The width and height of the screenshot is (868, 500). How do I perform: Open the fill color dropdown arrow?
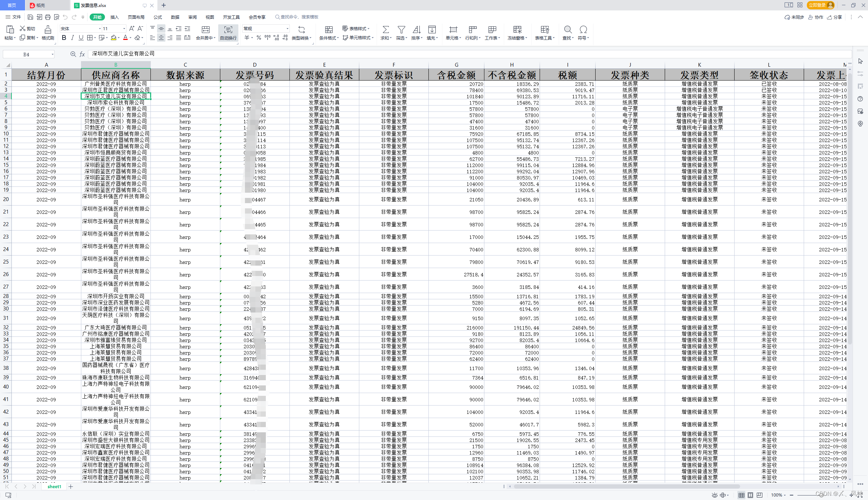tap(118, 38)
